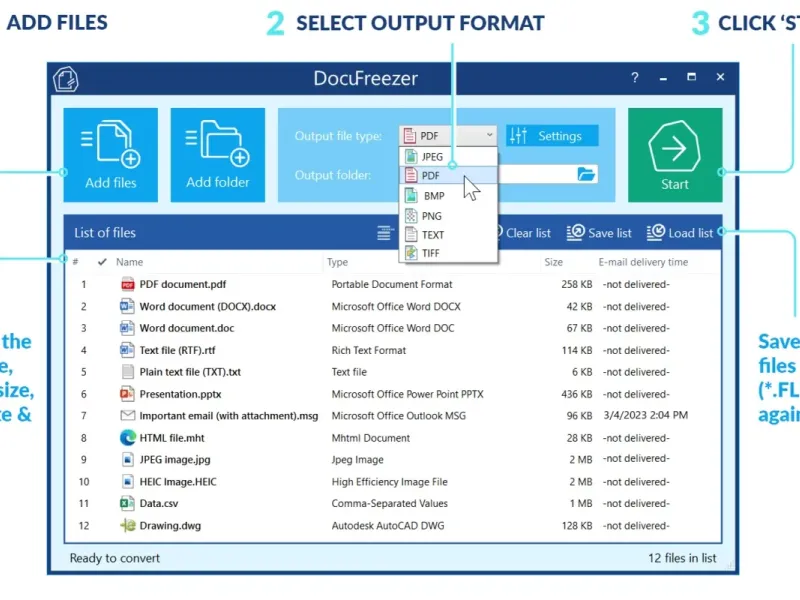800x600 pixels.
Task: Click Word document (DOCX).docx icon
Action: pyautogui.click(x=127, y=306)
